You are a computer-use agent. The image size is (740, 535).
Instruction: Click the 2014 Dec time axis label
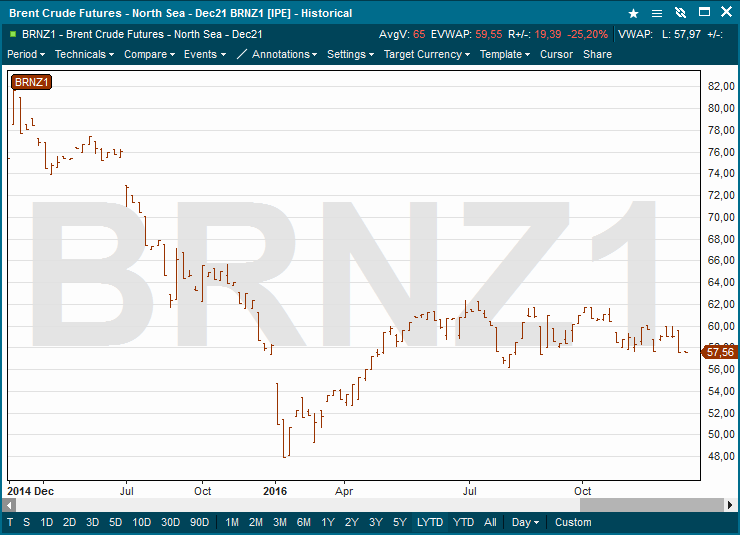click(30, 491)
